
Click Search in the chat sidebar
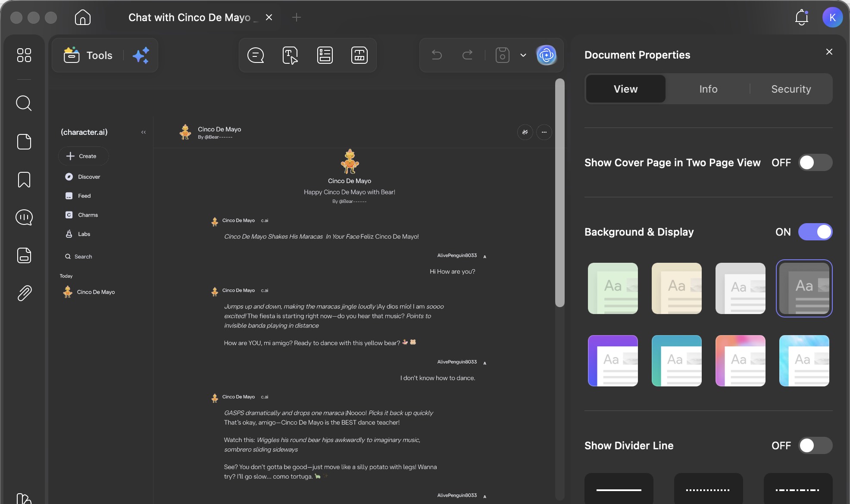pyautogui.click(x=78, y=256)
